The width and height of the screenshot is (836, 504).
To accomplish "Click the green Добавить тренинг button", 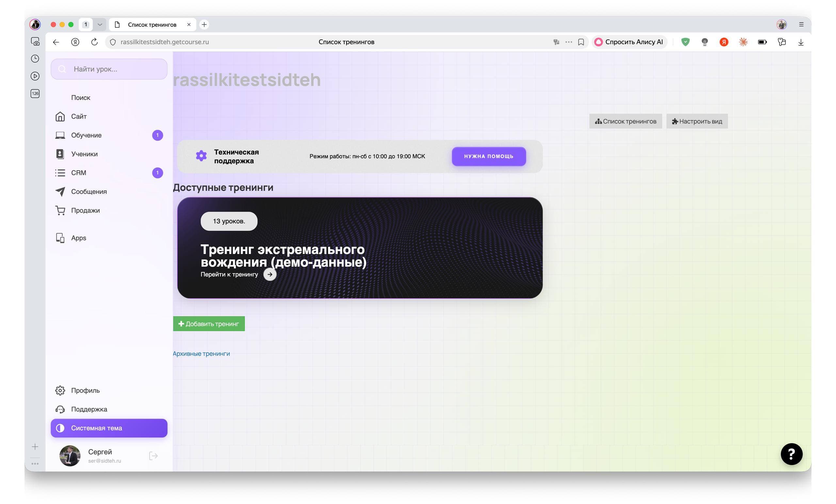I will (209, 324).
